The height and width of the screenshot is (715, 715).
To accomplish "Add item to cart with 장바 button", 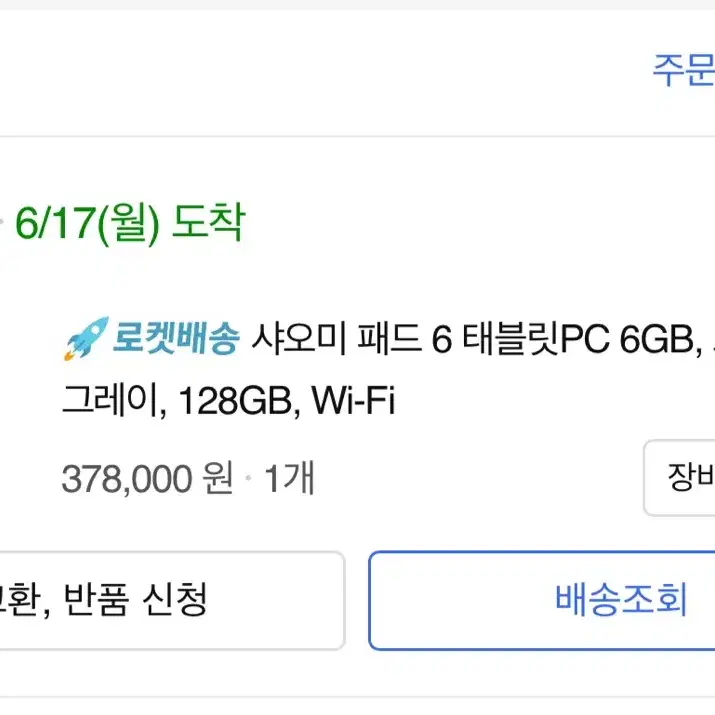I will coord(679,477).
